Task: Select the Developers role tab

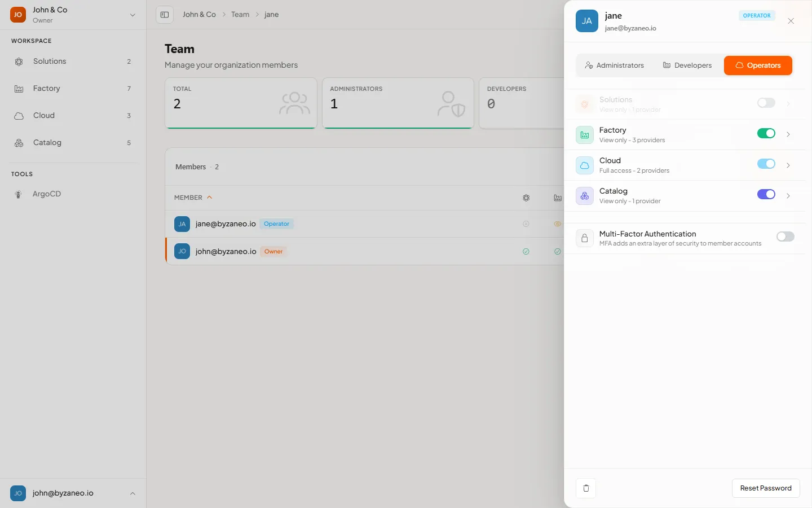Action: pos(687,65)
